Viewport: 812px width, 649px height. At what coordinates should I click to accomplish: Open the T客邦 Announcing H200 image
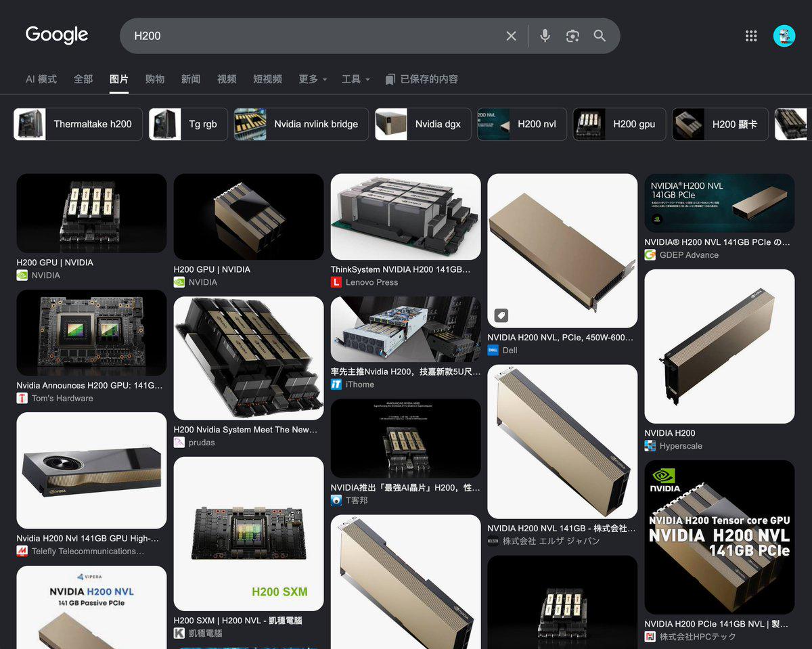405,439
